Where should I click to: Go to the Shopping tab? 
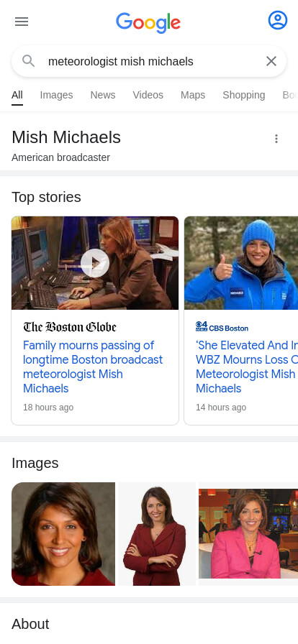click(244, 95)
